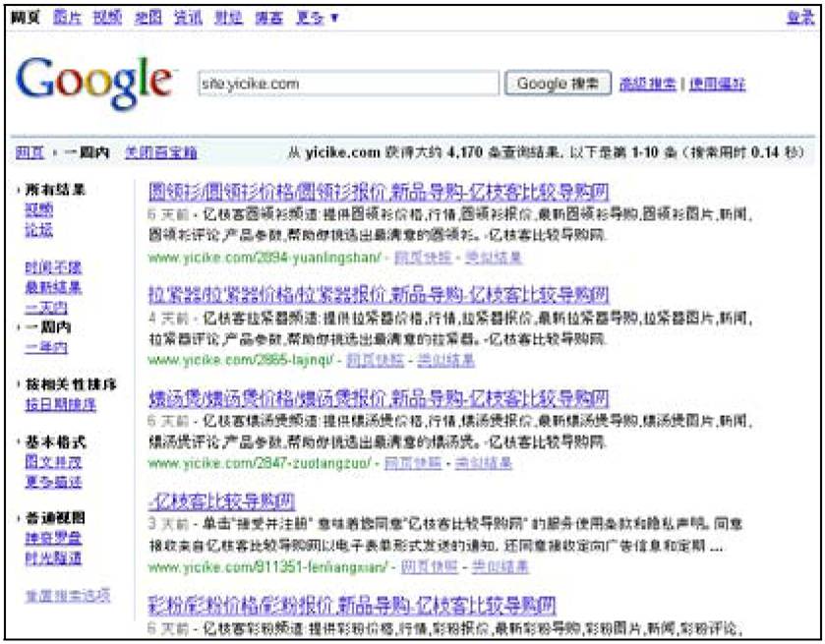Click the www.yicike.com/911351-fenliangxian/ URL text
Screen dimensions: 825x644
[267, 566]
